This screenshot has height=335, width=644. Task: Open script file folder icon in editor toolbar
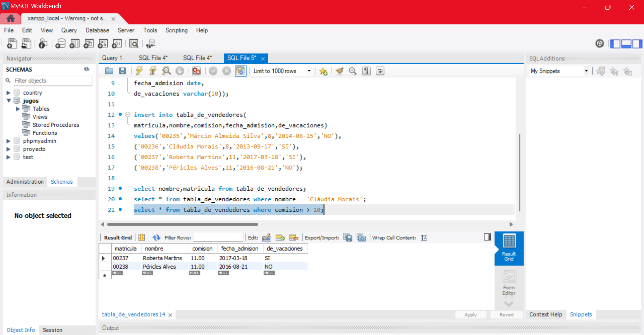tap(109, 71)
